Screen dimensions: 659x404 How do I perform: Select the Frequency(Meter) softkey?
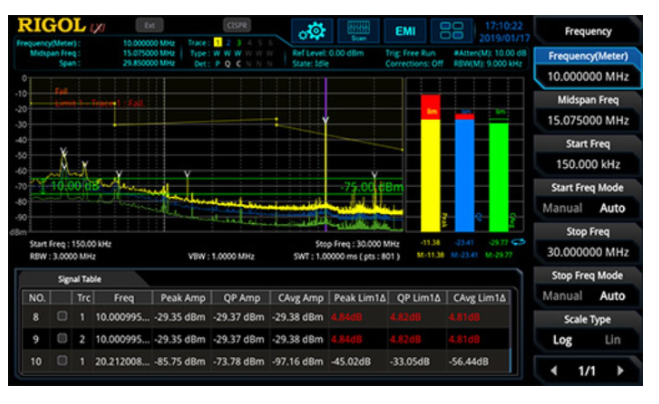click(x=588, y=68)
